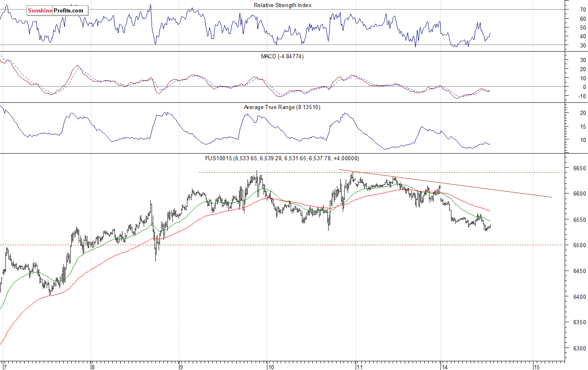Click the 6400 price axis label
The image size is (588, 370).
pos(580,297)
